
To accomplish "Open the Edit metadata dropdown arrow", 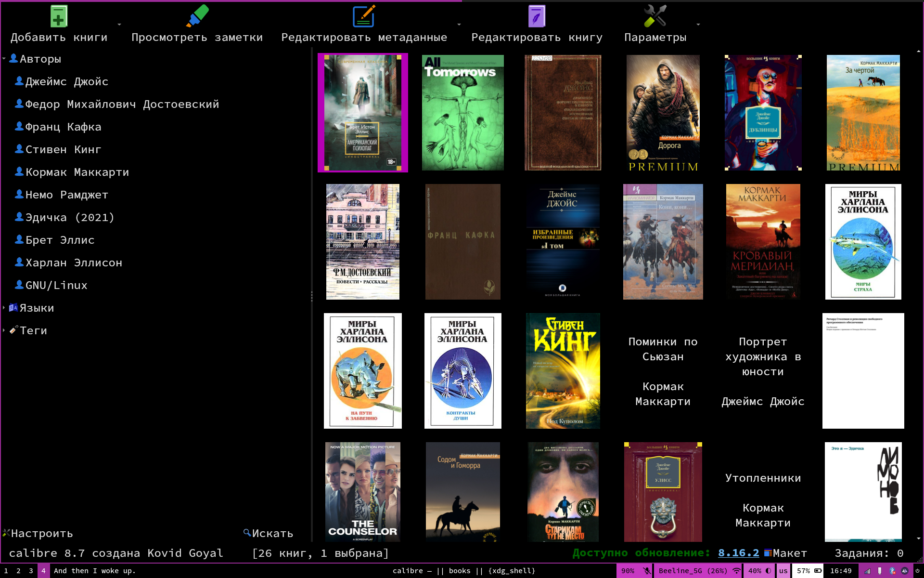I will [459, 24].
